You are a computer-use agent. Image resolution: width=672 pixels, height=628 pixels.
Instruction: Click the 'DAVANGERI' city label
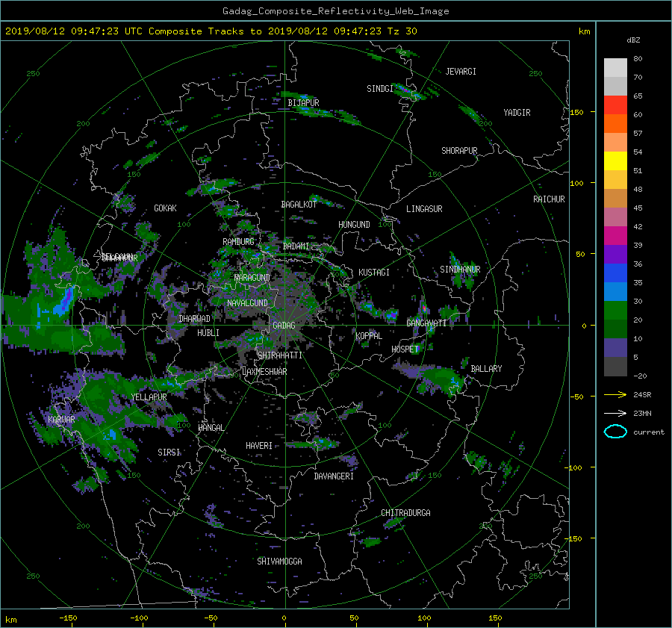tap(334, 476)
